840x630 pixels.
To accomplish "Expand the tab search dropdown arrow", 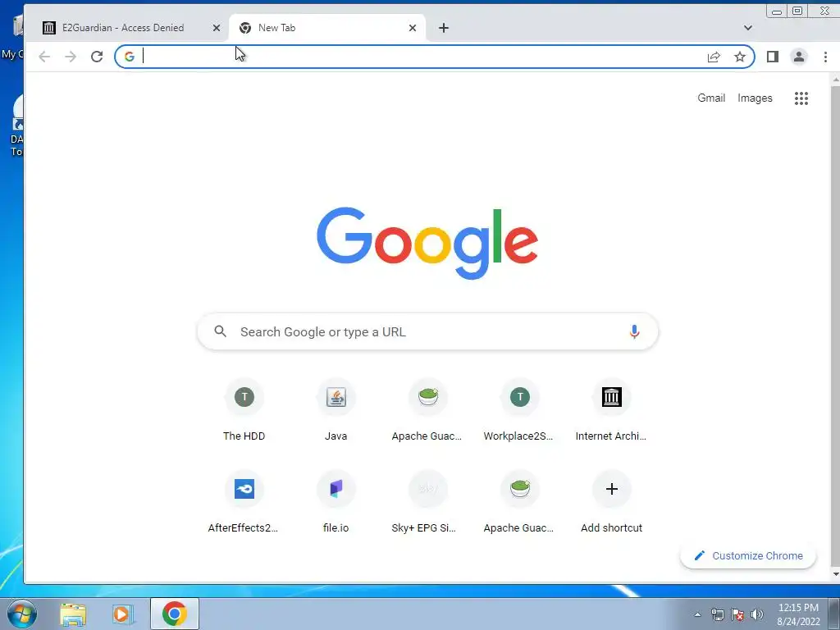I will pyautogui.click(x=748, y=28).
